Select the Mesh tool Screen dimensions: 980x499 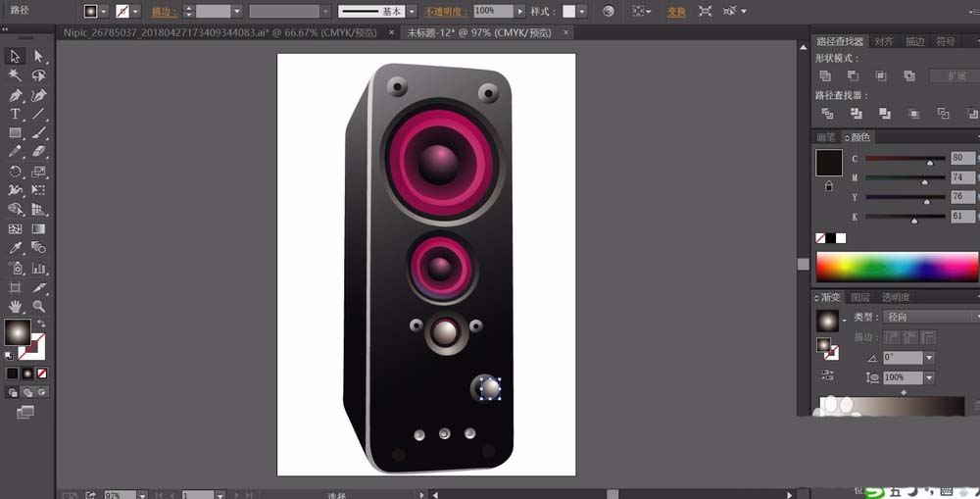tap(15, 228)
